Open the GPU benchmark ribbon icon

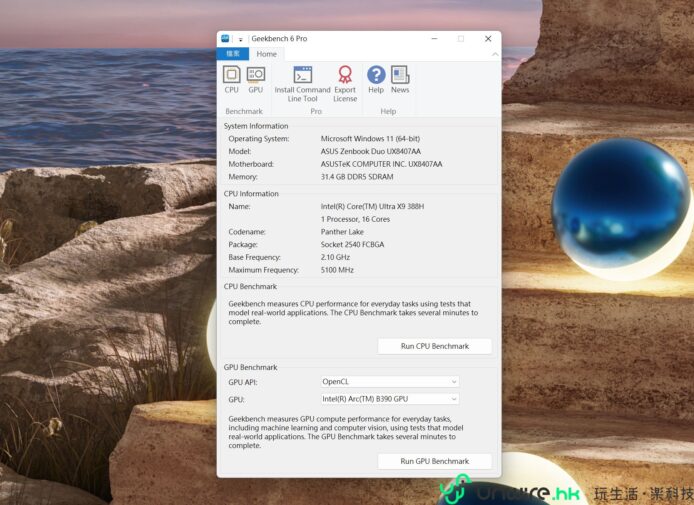pos(256,80)
